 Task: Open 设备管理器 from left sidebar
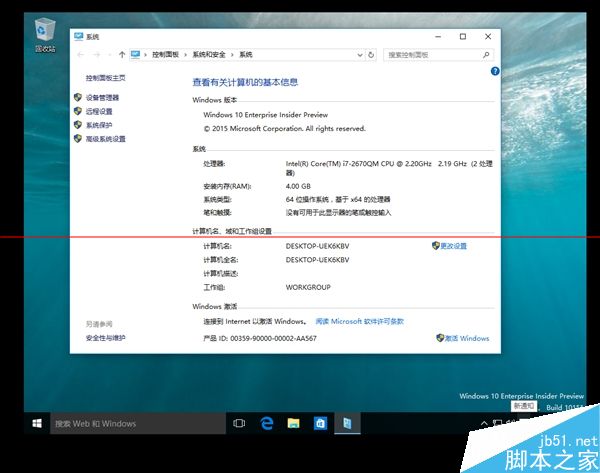pos(102,98)
